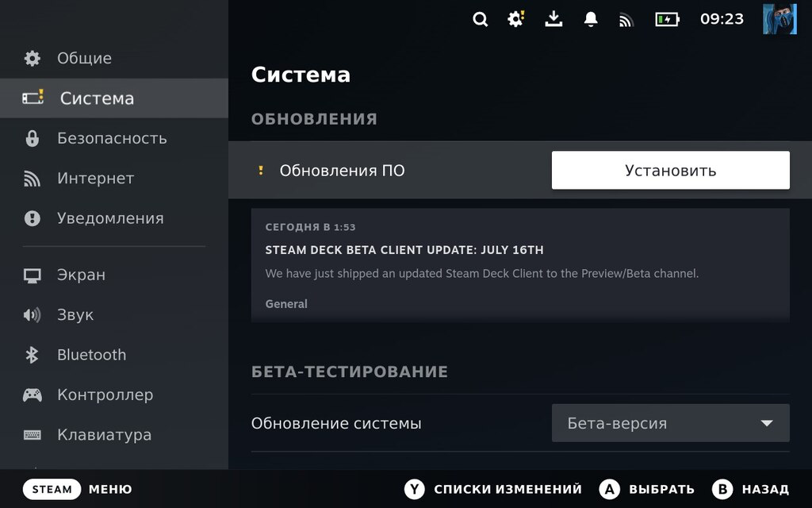
Task: Open Клавиатура settings
Action: point(114,434)
